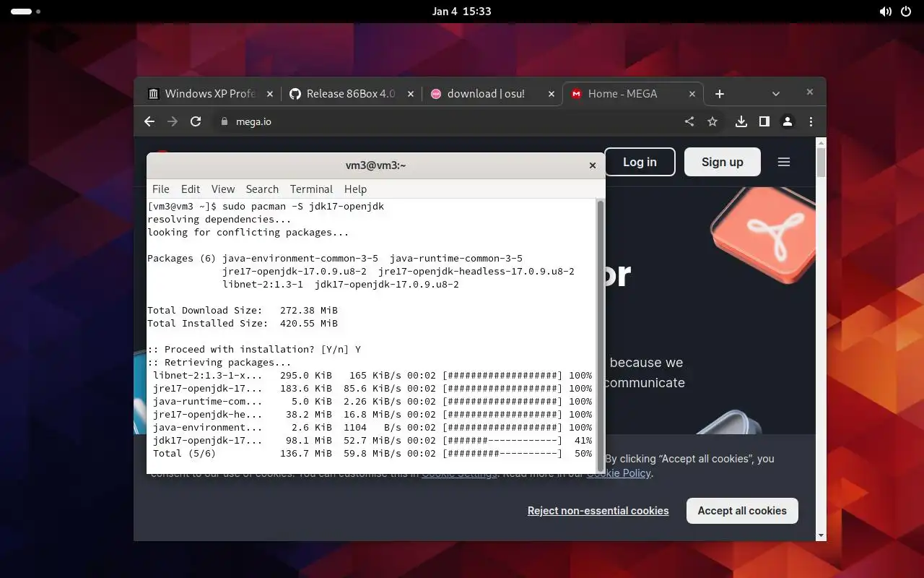Click the terminal title vm3@vm3:~

click(375, 165)
